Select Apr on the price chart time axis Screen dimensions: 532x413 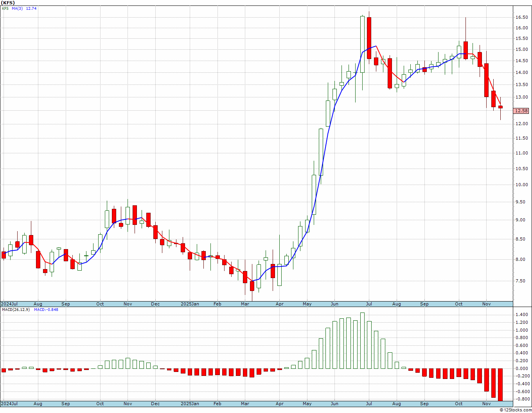(x=280, y=304)
